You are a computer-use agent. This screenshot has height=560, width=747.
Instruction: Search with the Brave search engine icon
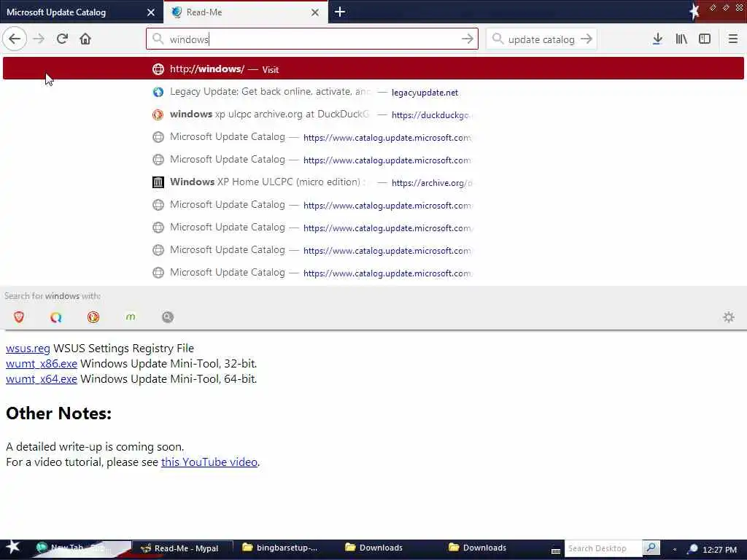19,317
